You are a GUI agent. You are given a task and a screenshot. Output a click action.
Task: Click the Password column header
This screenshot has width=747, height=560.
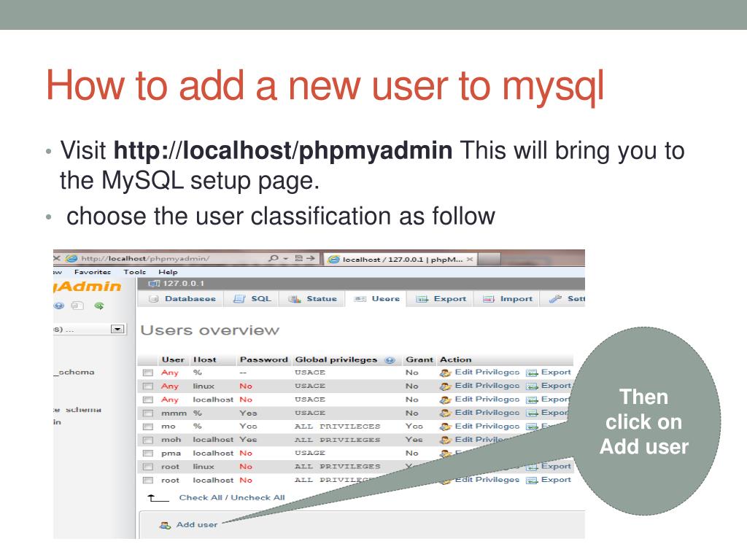263,359
